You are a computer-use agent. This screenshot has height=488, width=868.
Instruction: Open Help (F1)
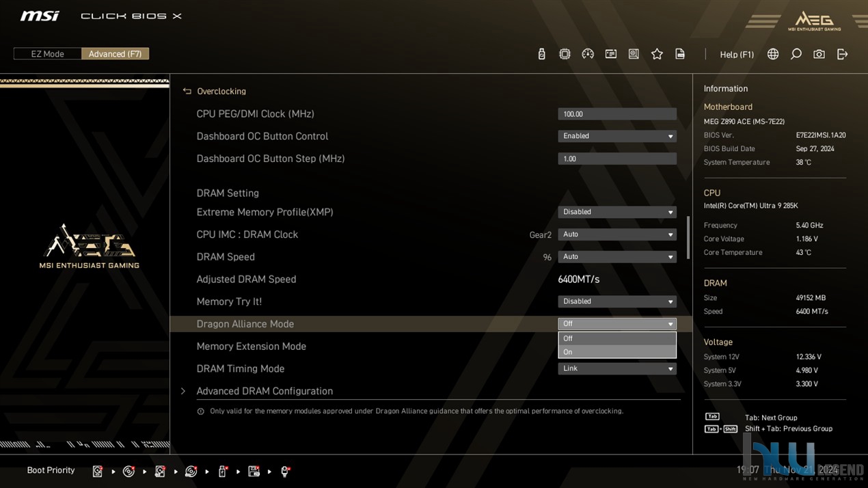tap(737, 55)
